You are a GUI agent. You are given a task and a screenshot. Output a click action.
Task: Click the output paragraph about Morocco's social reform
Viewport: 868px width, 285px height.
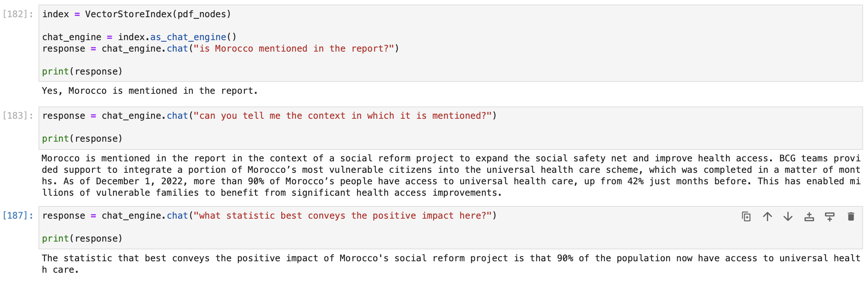pos(450,176)
